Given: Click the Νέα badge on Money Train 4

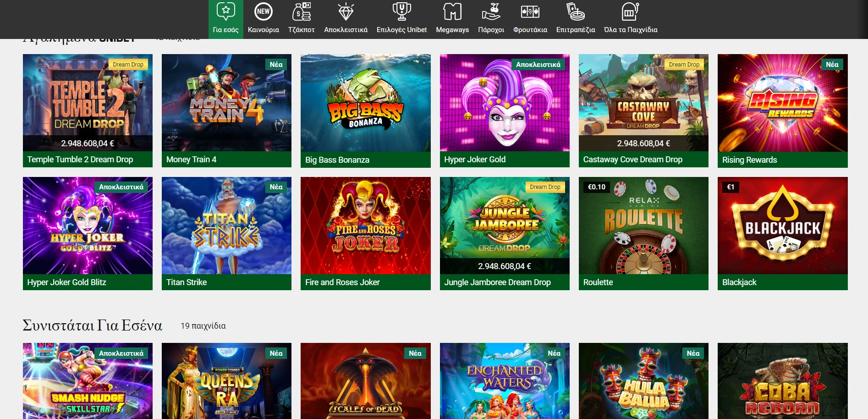Looking at the screenshot, I should 276,65.
